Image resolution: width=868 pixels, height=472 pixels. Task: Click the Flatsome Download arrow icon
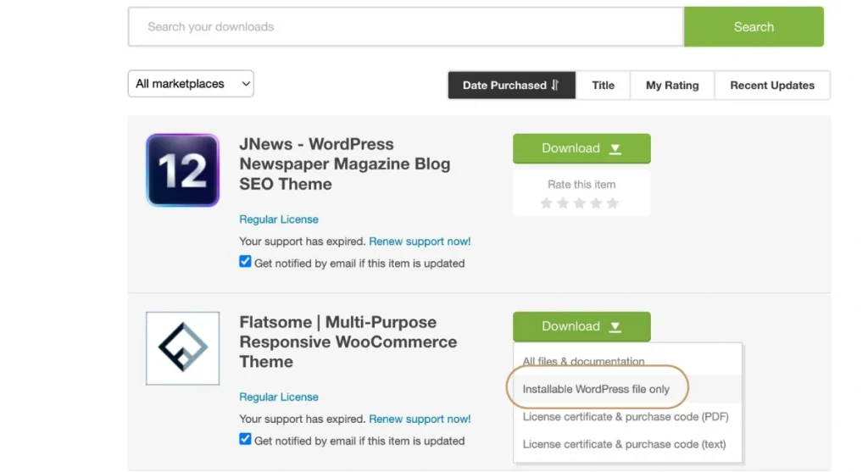point(615,327)
